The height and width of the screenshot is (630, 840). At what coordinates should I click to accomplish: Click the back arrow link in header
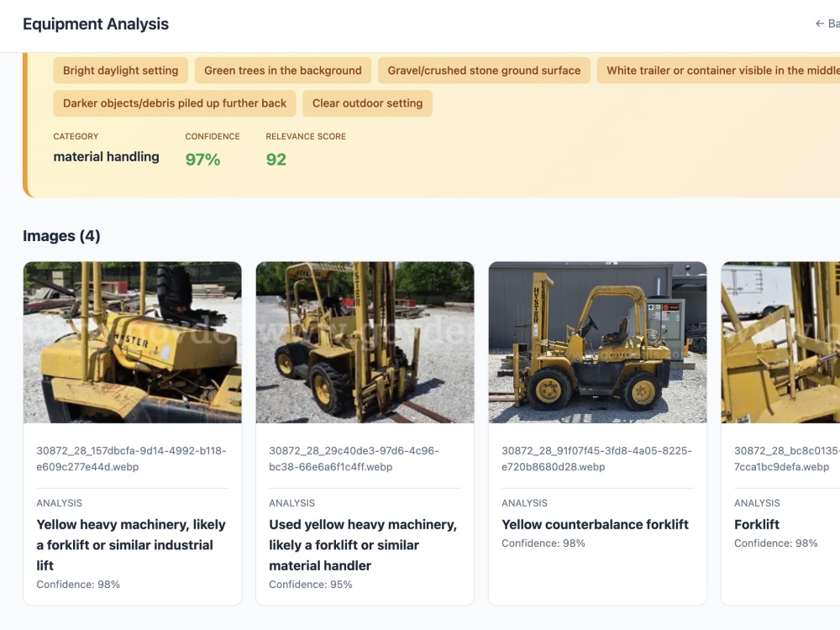click(x=827, y=24)
